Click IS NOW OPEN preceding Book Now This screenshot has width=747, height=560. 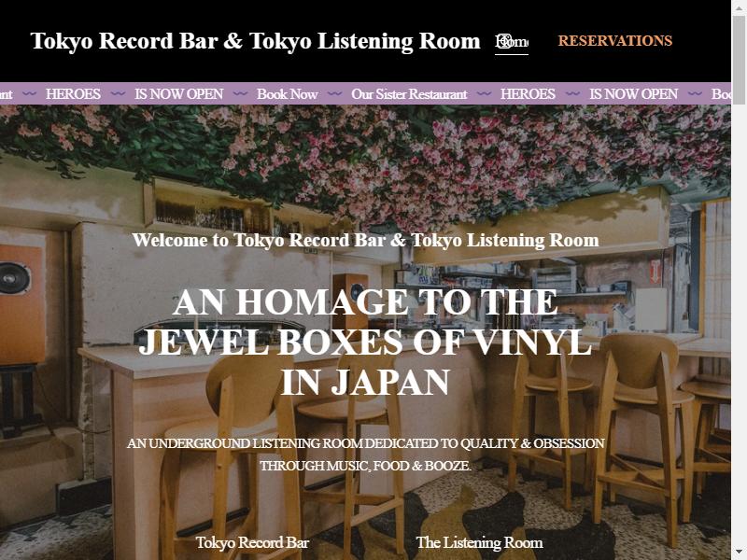point(178,94)
